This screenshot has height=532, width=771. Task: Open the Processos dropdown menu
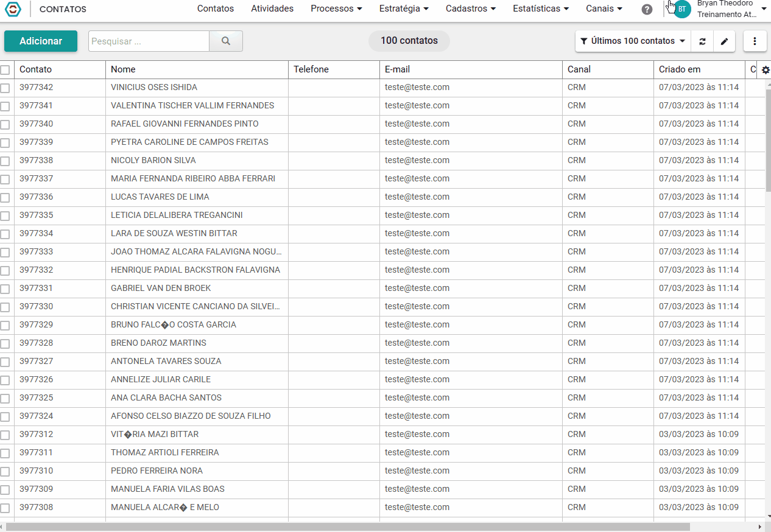pyautogui.click(x=336, y=9)
